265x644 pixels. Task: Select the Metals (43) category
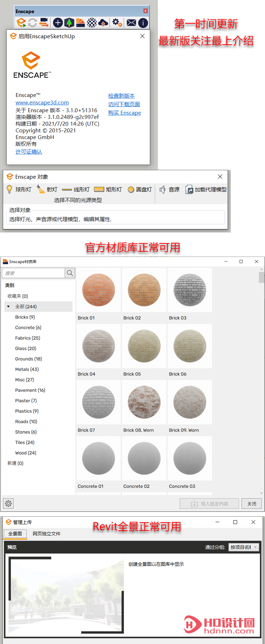[x=27, y=369]
